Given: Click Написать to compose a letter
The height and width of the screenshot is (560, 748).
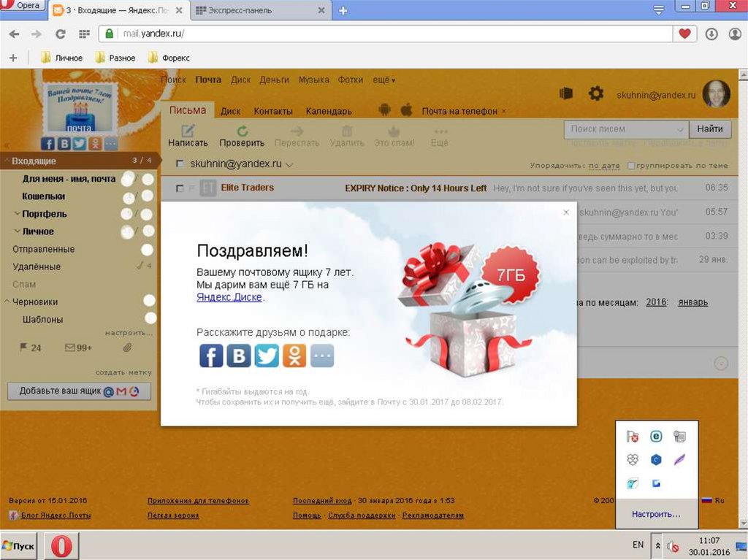Looking at the screenshot, I should tap(188, 136).
